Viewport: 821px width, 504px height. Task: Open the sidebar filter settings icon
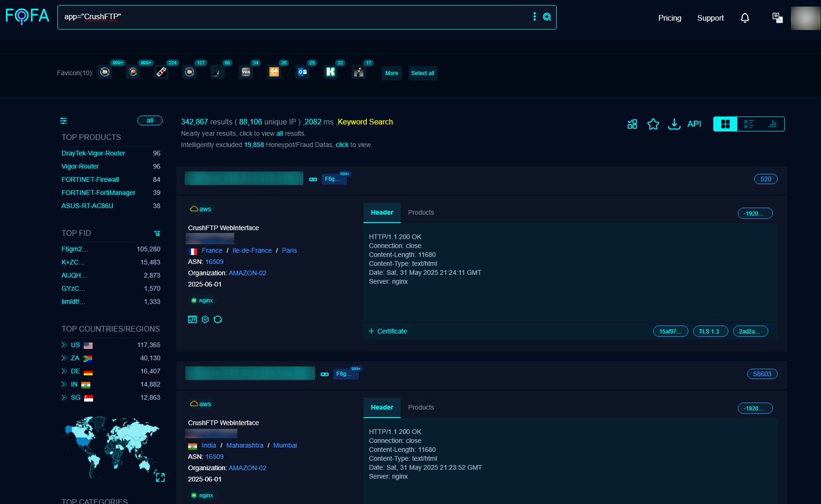(x=64, y=120)
